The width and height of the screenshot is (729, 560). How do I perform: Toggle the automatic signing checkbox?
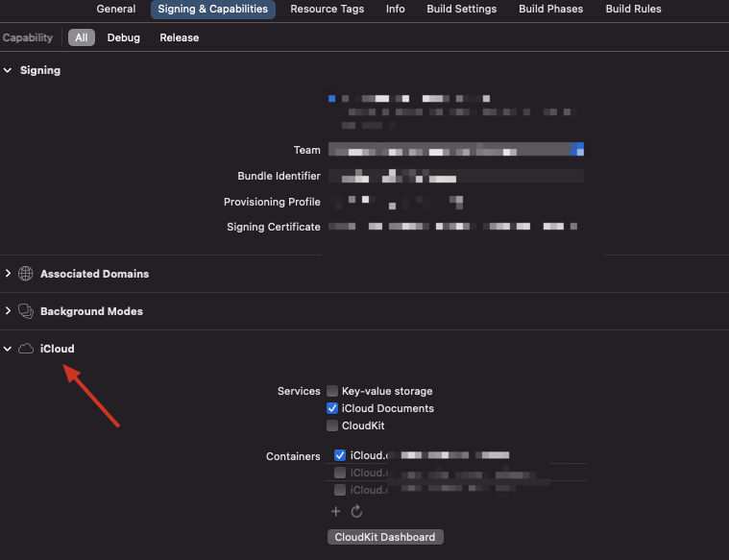coord(331,99)
